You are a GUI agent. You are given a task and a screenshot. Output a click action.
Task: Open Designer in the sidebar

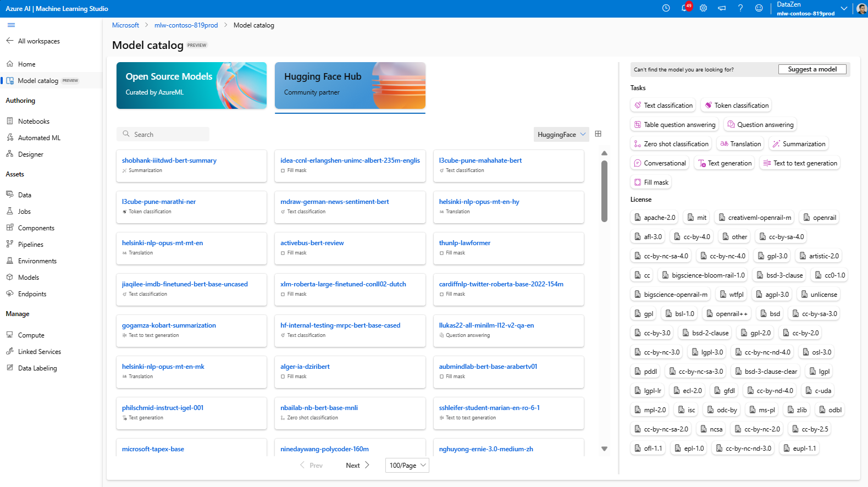(x=30, y=154)
